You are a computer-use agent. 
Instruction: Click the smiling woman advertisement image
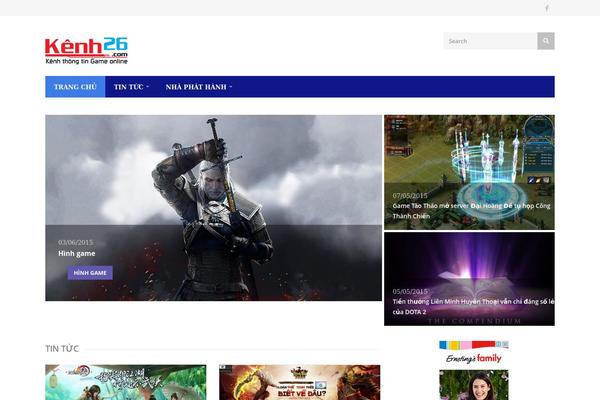click(x=474, y=385)
